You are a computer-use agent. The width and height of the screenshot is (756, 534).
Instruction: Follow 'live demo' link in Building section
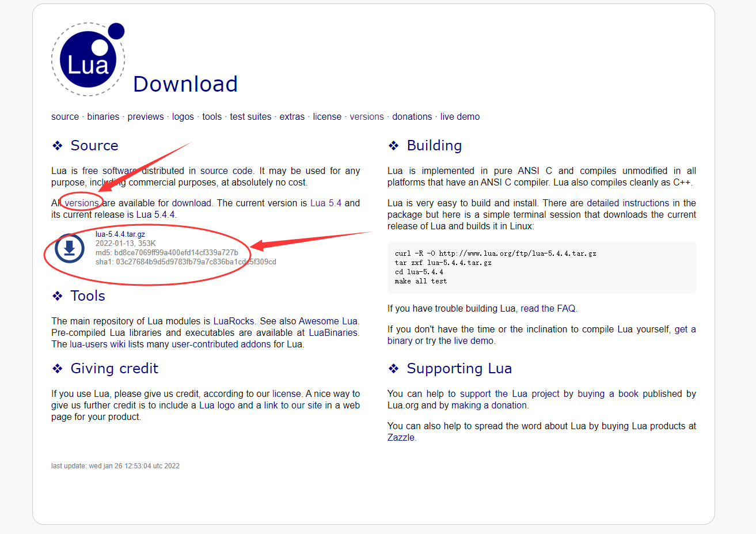(x=473, y=340)
